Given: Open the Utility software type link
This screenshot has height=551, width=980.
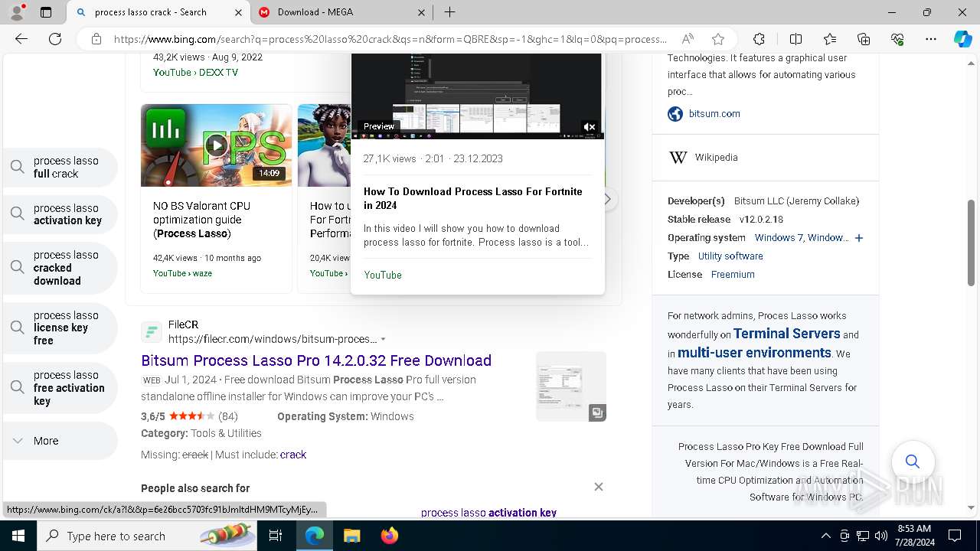Looking at the screenshot, I should point(730,256).
